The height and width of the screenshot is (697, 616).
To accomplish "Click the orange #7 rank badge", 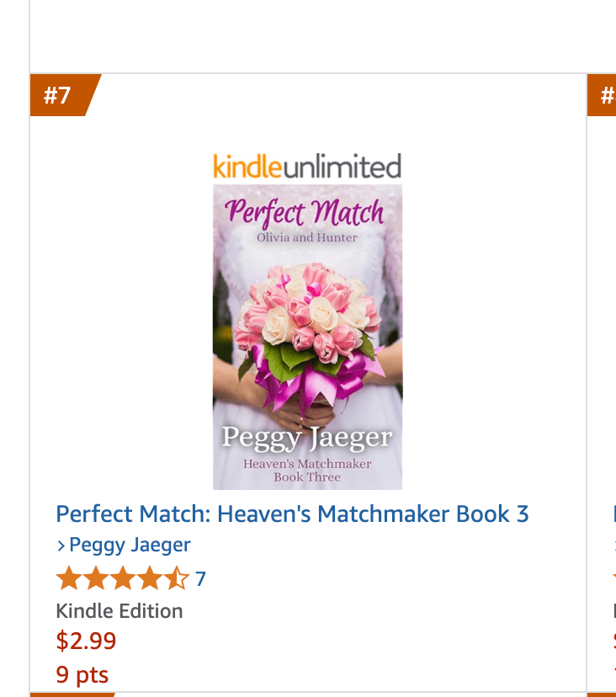I will pos(61,95).
